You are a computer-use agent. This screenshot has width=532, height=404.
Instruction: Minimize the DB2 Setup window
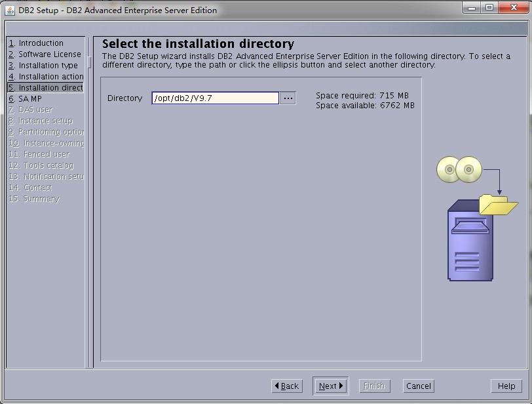(x=472, y=8)
